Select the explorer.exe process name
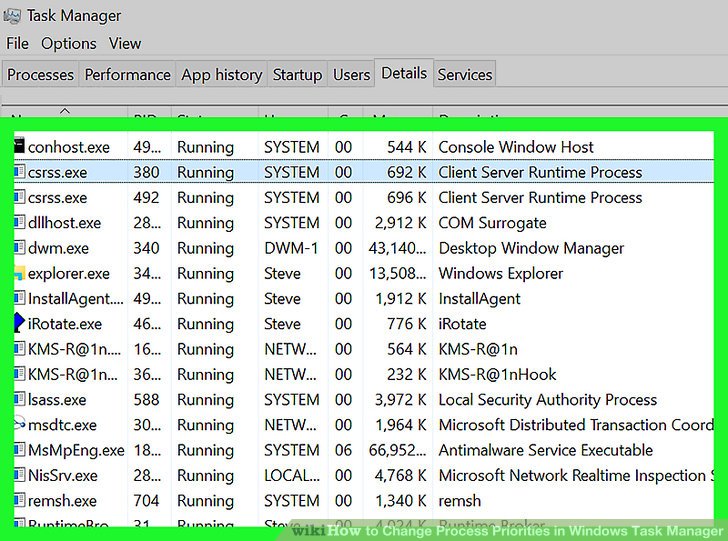This screenshot has height=541, width=728. coord(69,274)
